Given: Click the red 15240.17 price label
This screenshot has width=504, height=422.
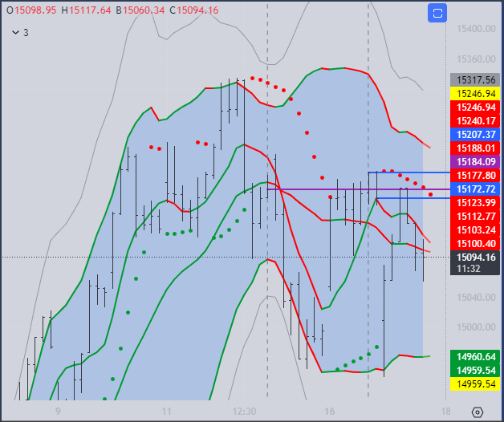Looking at the screenshot, I should click(475, 121).
